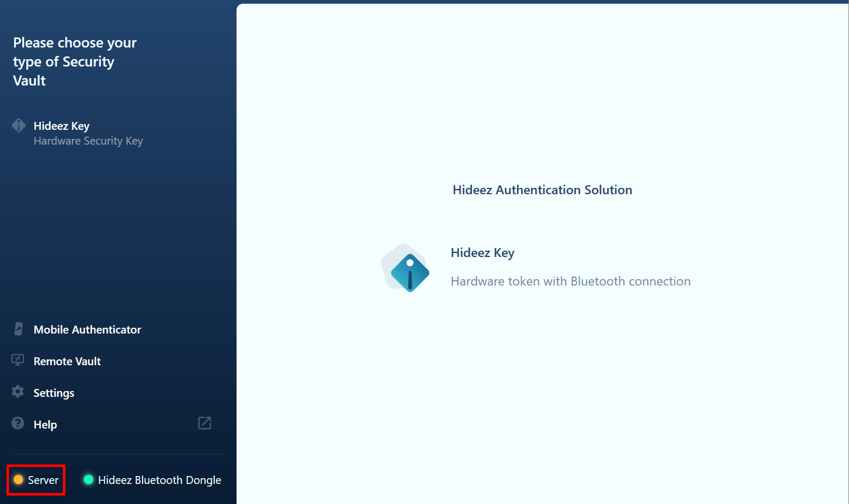849x504 pixels.
Task: Click the Settings gear icon
Action: click(18, 392)
